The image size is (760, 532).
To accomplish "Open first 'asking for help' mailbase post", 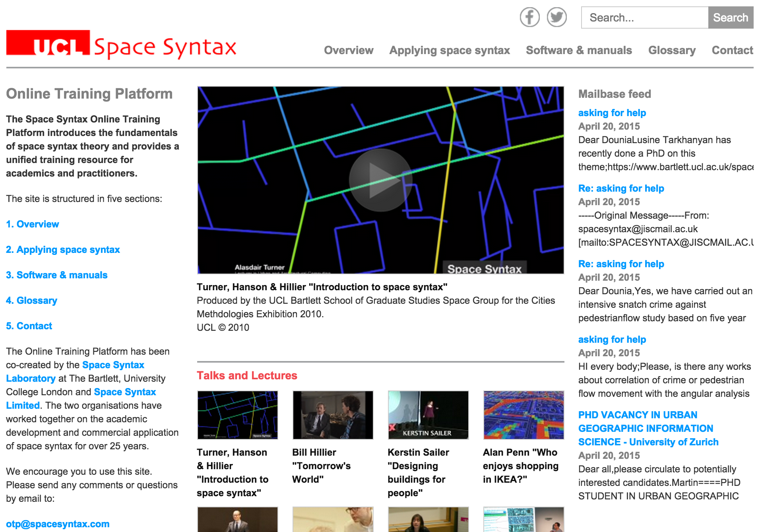I will coord(612,113).
